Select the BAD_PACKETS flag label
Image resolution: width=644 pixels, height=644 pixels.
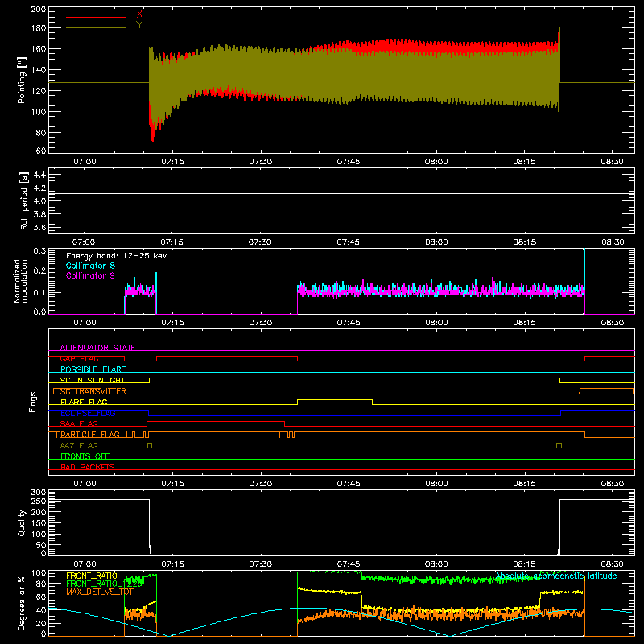click(x=88, y=468)
